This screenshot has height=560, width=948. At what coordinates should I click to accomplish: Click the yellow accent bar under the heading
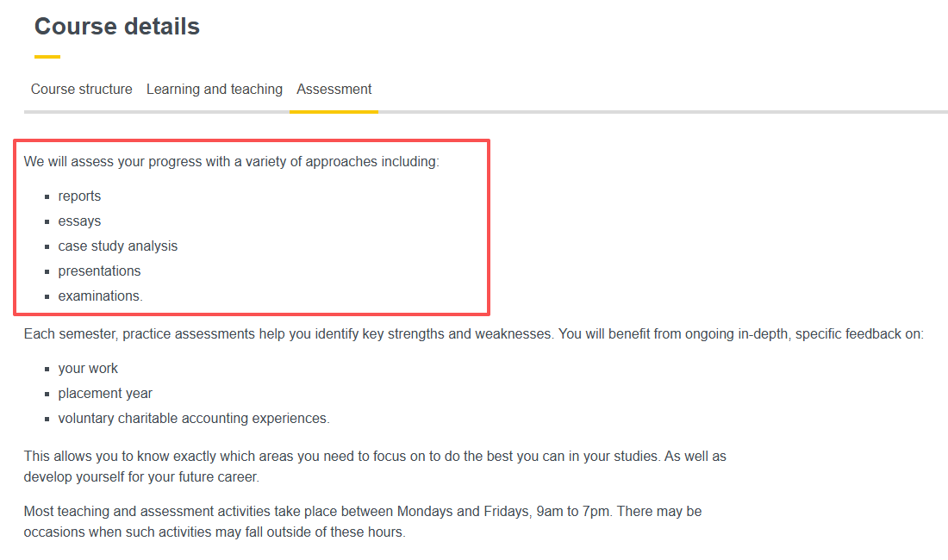(x=47, y=57)
